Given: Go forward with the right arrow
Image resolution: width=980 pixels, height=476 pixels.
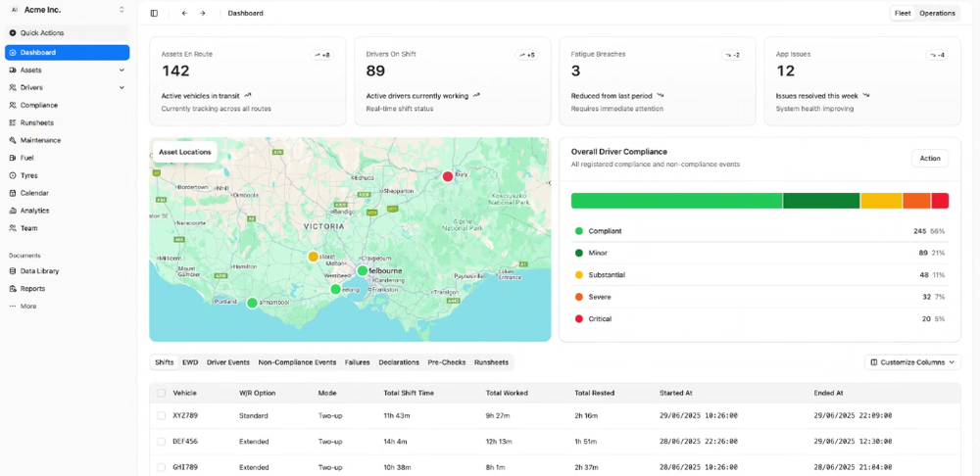Looking at the screenshot, I should 203,13.
